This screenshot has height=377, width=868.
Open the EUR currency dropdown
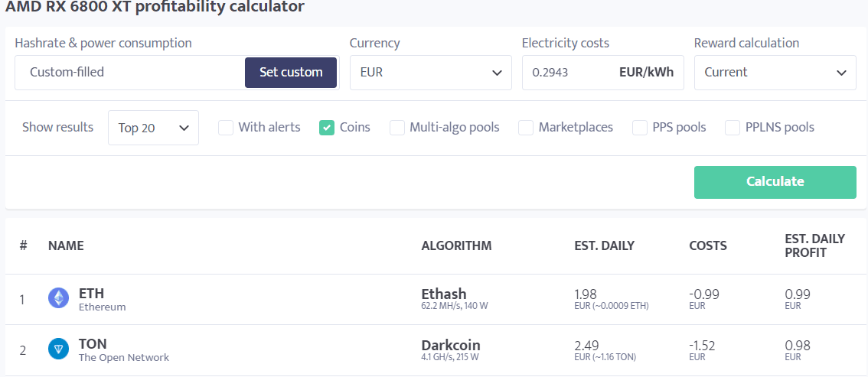coord(430,73)
